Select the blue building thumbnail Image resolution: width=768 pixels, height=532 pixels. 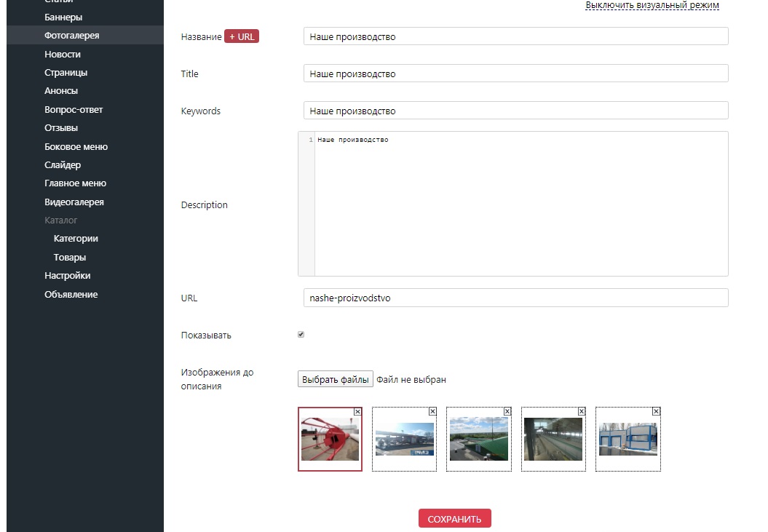(x=628, y=440)
